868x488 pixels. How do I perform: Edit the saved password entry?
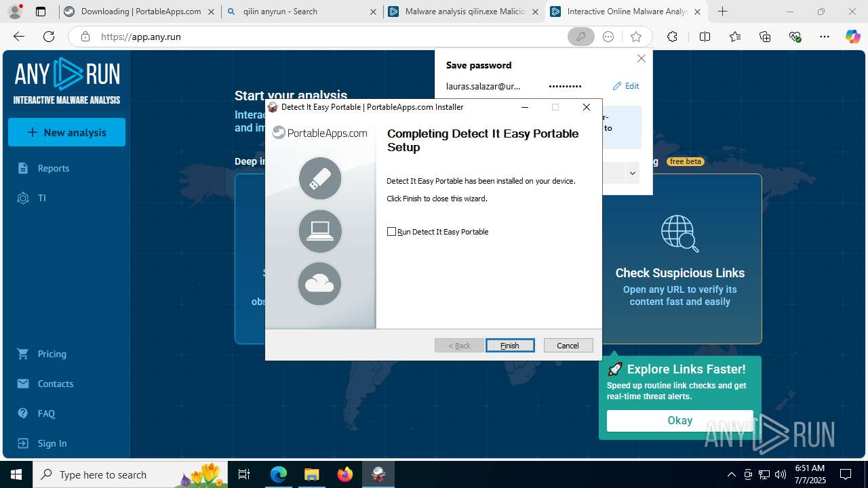pos(626,86)
